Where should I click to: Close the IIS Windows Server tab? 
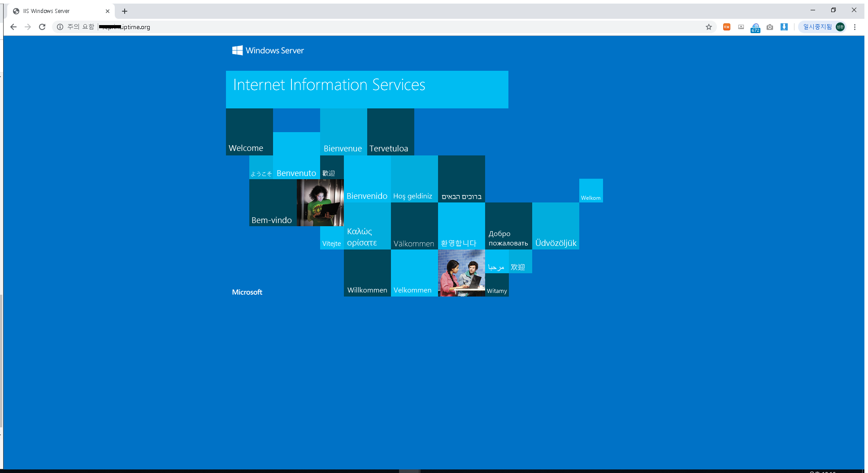tap(108, 11)
